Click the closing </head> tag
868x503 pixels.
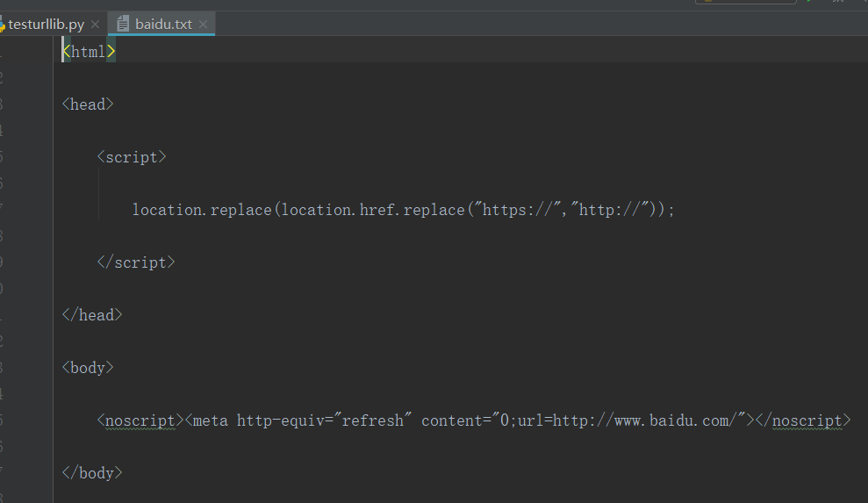92,315
